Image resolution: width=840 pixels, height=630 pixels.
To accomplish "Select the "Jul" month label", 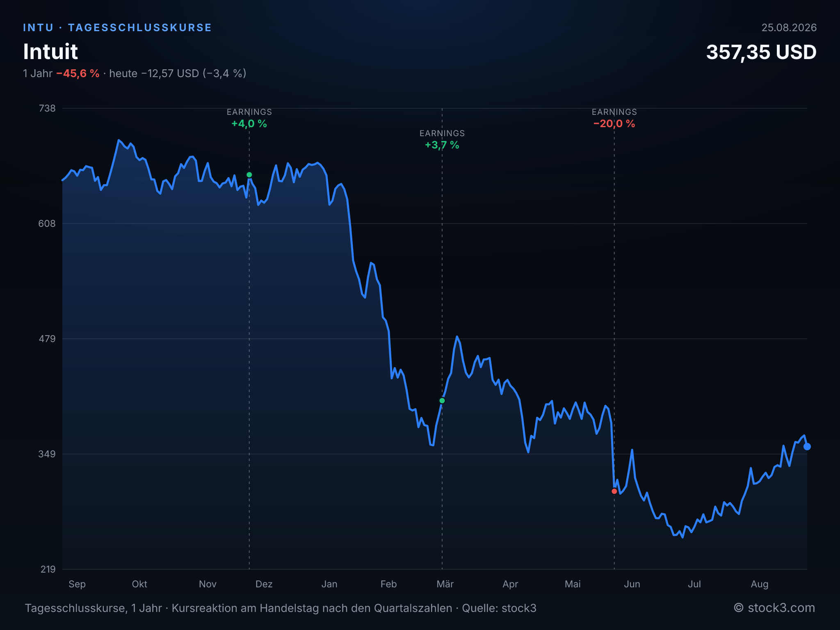I will tap(694, 584).
